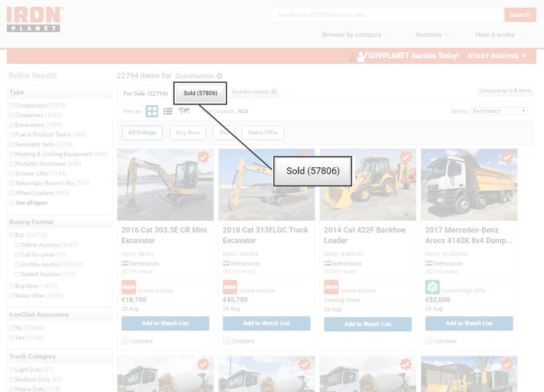This screenshot has width=544, height=392.
Task: Click IronClad badge on Backhoe Loader photo
Action: pyautogui.click(x=406, y=157)
